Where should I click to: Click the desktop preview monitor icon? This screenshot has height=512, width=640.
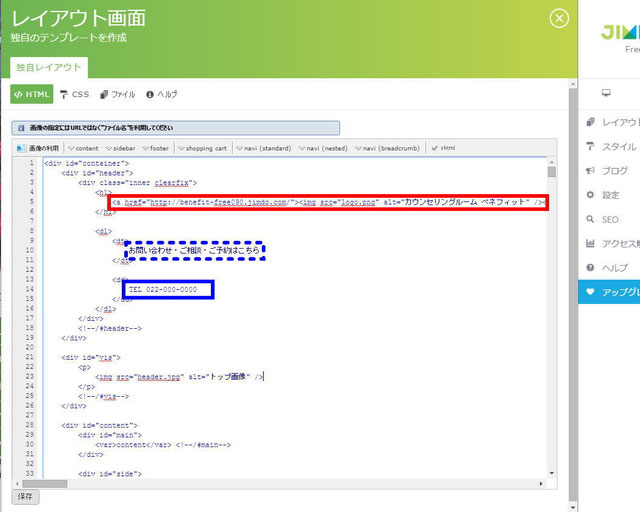point(606,93)
